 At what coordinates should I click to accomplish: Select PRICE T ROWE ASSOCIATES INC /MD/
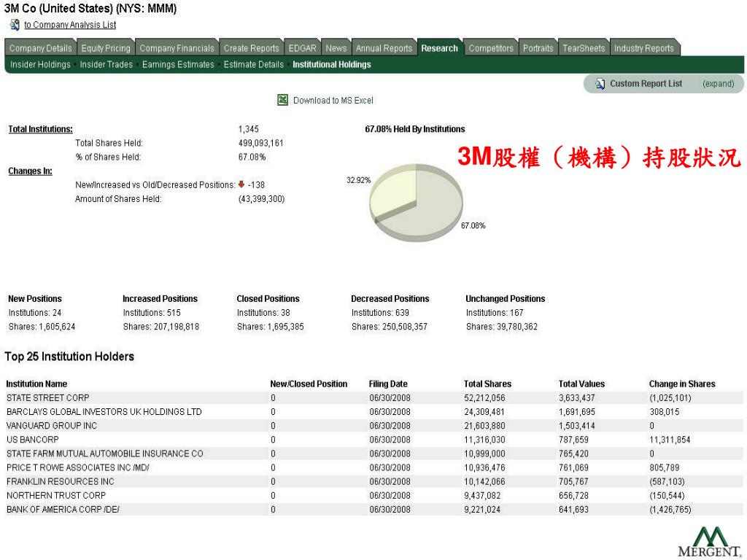point(77,467)
